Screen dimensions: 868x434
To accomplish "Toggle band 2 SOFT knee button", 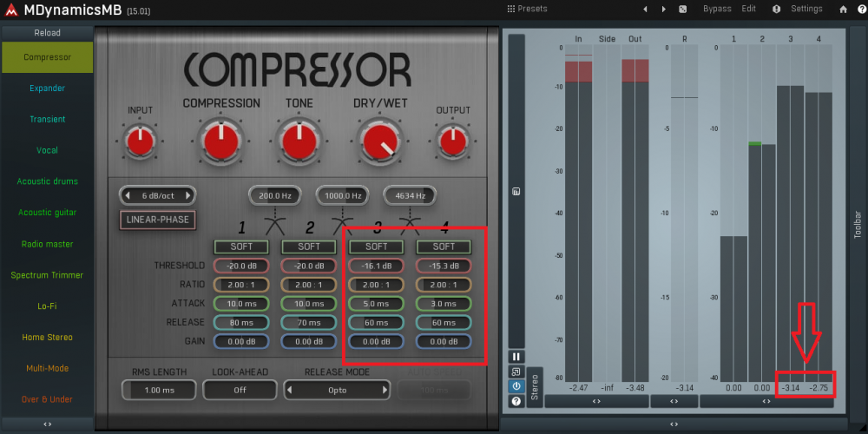I will point(309,247).
